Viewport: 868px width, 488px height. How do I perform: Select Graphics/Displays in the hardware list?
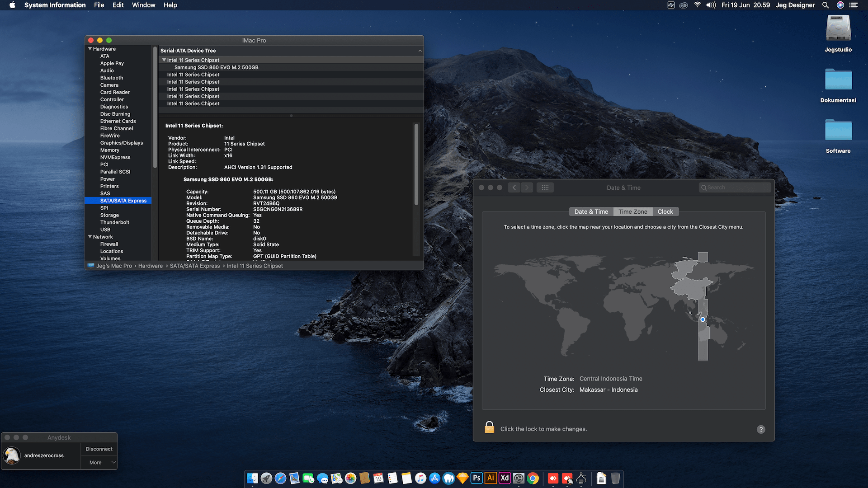coord(121,143)
